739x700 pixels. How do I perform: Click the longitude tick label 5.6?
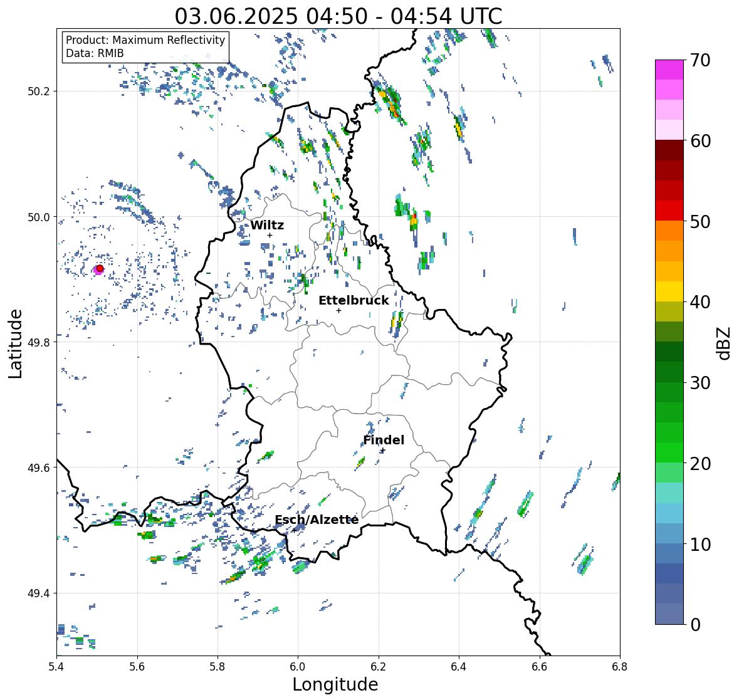pyautogui.click(x=137, y=666)
